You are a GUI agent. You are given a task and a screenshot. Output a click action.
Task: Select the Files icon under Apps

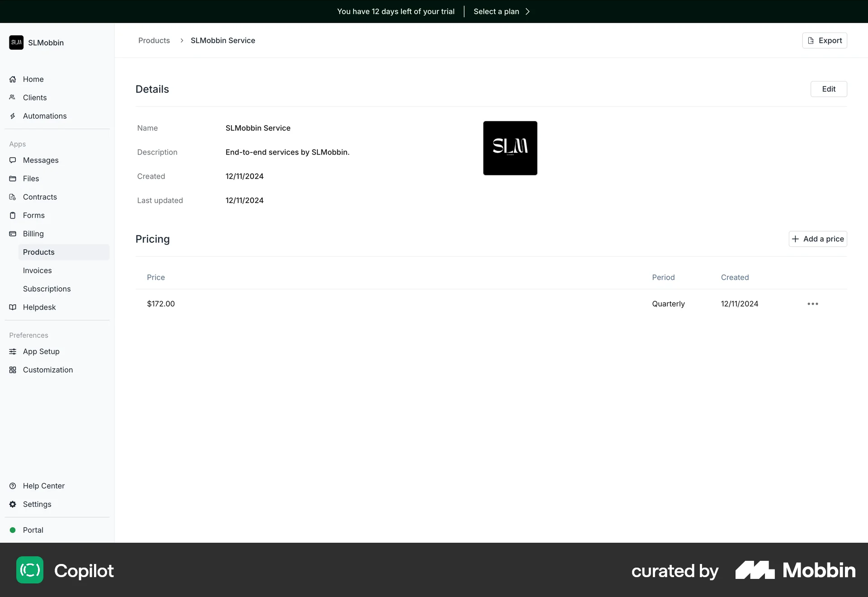[13, 178]
